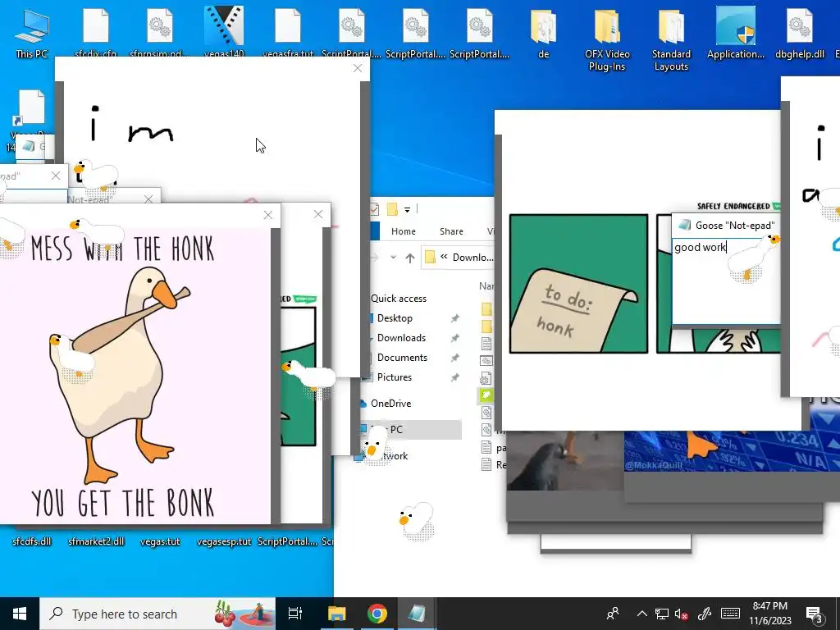The image size is (840, 630).
Task: Select the sfprpsim.pd... desktop file
Action: pyautogui.click(x=160, y=32)
